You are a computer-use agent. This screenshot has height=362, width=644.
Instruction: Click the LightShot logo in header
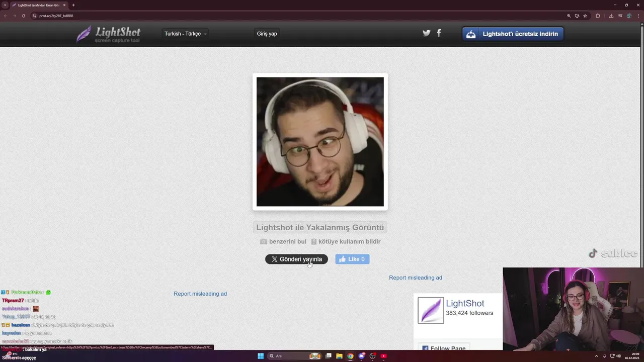pyautogui.click(x=108, y=34)
